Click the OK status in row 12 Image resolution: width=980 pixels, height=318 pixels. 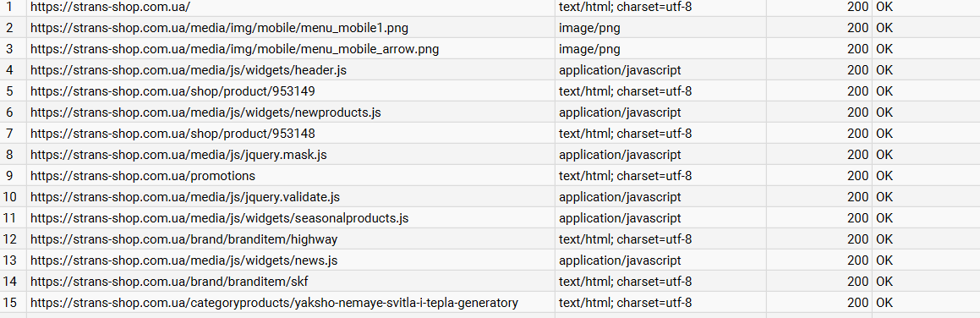(x=884, y=239)
